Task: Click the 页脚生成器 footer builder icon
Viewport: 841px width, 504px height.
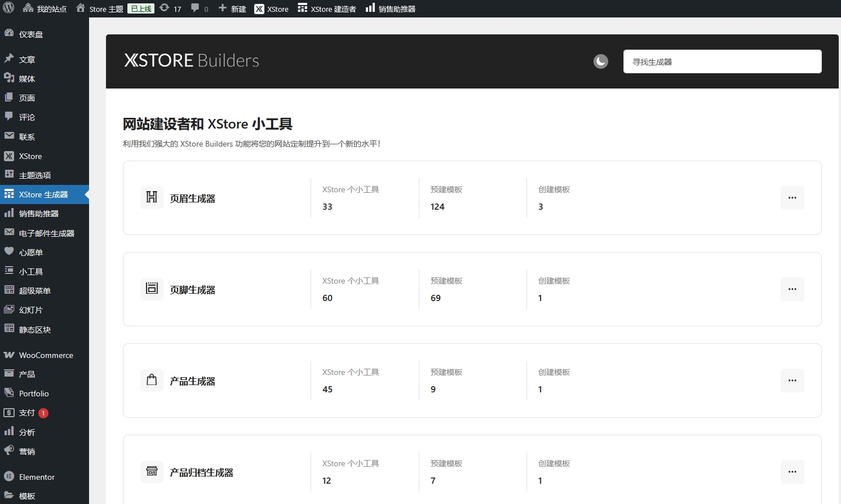Action: (x=152, y=289)
